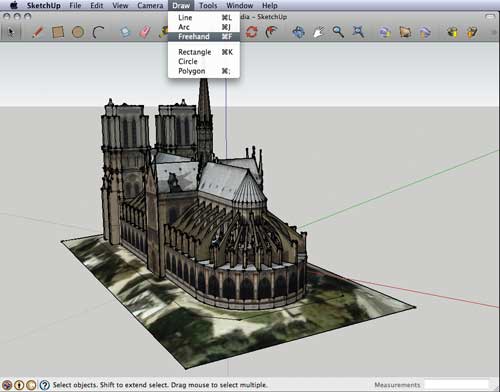
Task: Choose Circle from the Draw menu
Action: [204, 61]
